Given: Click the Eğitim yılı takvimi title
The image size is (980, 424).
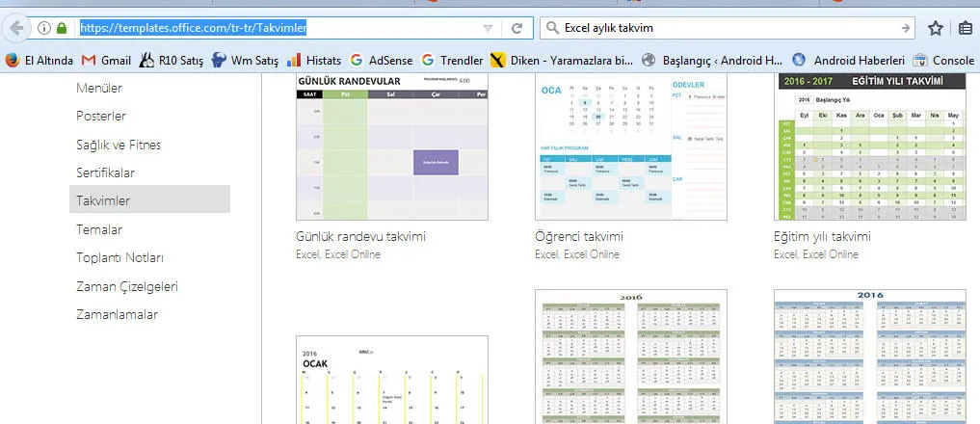Looking at the screenshot, I should coord(822,236).
